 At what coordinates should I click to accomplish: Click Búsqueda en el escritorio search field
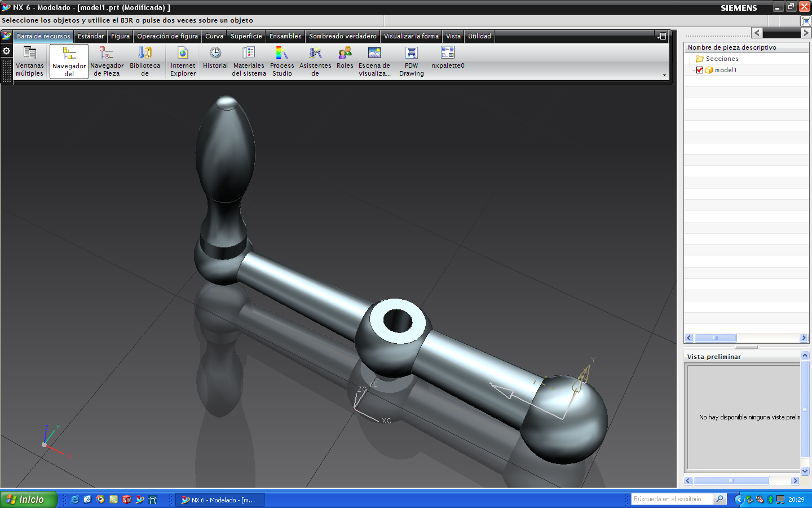click(671, 499)
